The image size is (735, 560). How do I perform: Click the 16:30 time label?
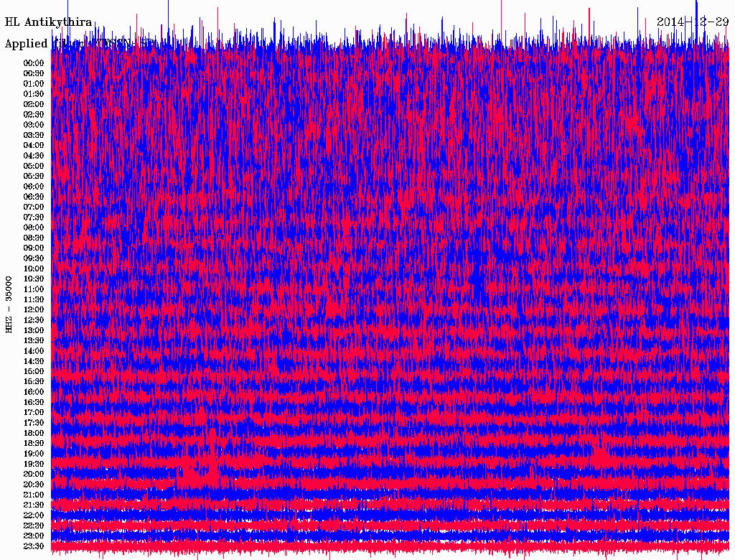(x=34, y=402)
